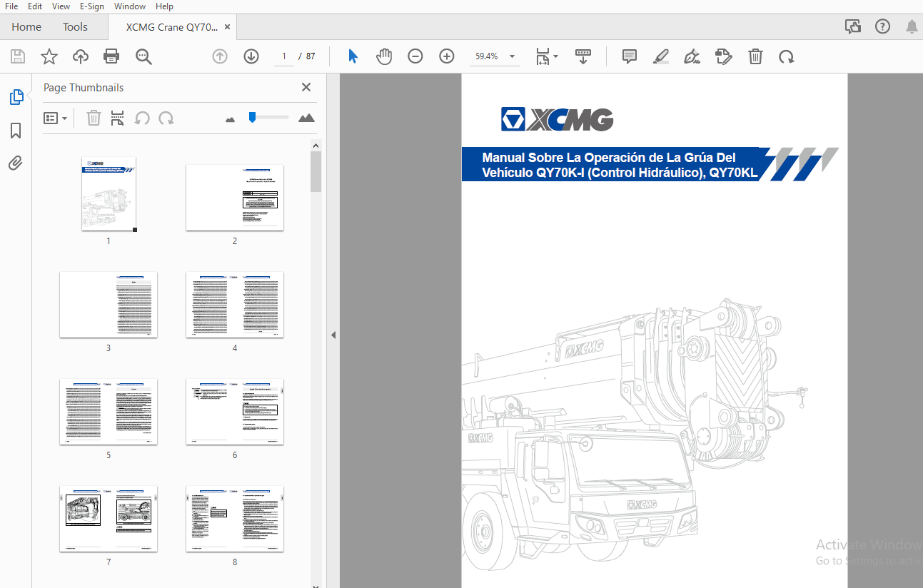Delete pages in thumbnails panel

(x=94, y=118)
